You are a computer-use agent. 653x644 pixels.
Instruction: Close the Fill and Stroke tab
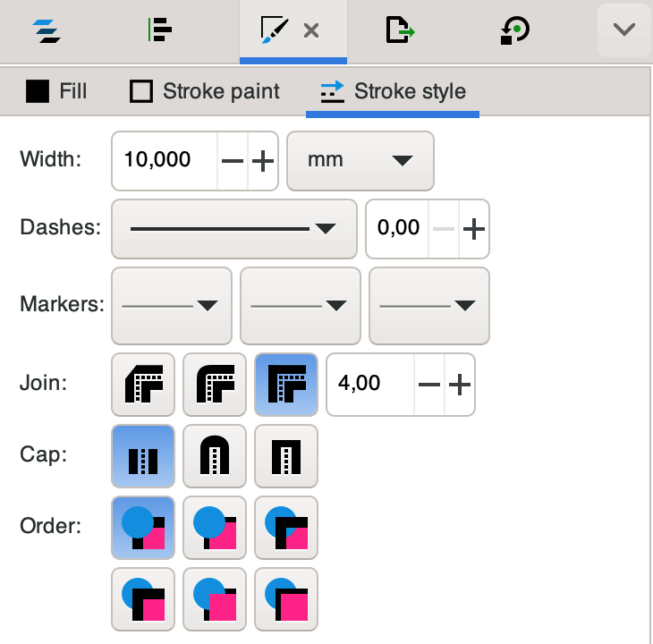(x=310, y=31)
